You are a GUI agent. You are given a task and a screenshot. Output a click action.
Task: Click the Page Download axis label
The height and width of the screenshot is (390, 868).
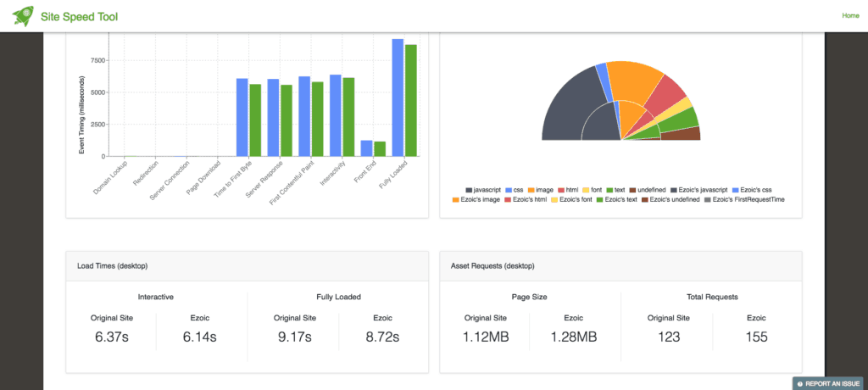(x=202, y=180)
